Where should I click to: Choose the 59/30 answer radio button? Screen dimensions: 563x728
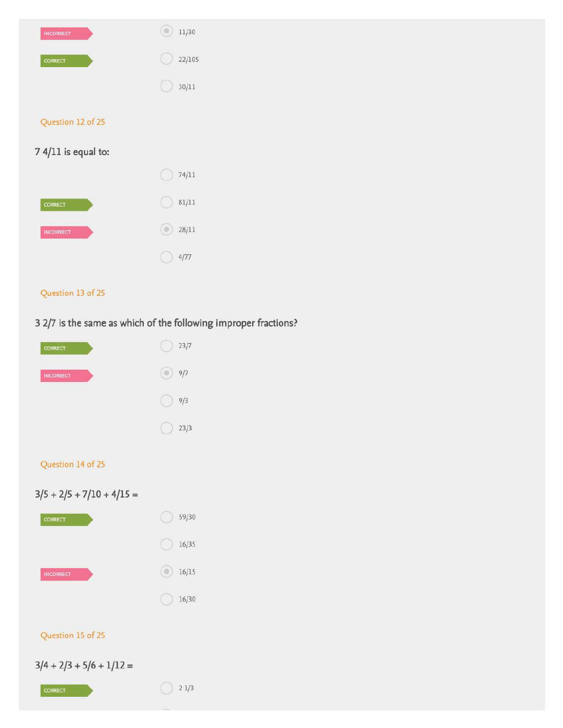(x=167, y=517)
